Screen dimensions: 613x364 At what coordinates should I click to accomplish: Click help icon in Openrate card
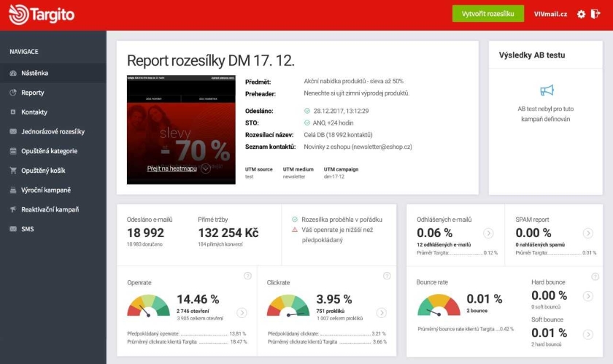247,276
